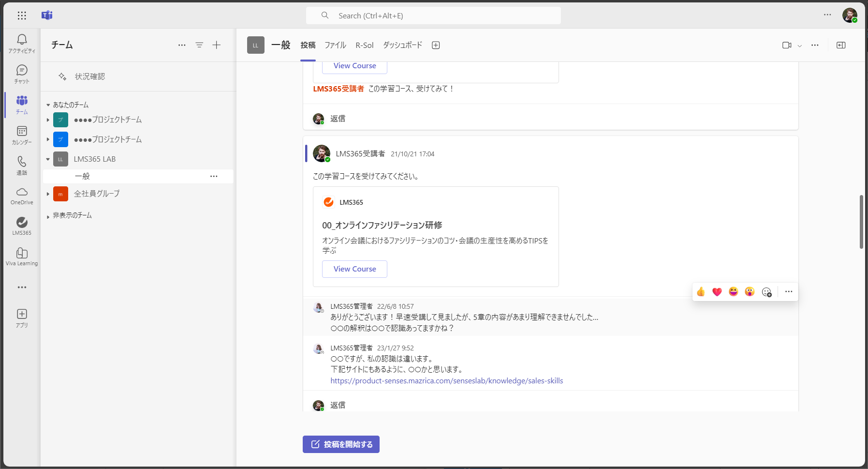Open channel more options ellipsis
Screen dimensions: 868x469
[x=815, y=45]
